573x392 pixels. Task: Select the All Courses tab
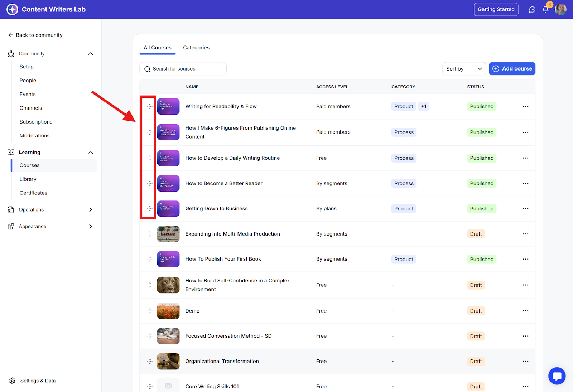[x=158, y=48]
